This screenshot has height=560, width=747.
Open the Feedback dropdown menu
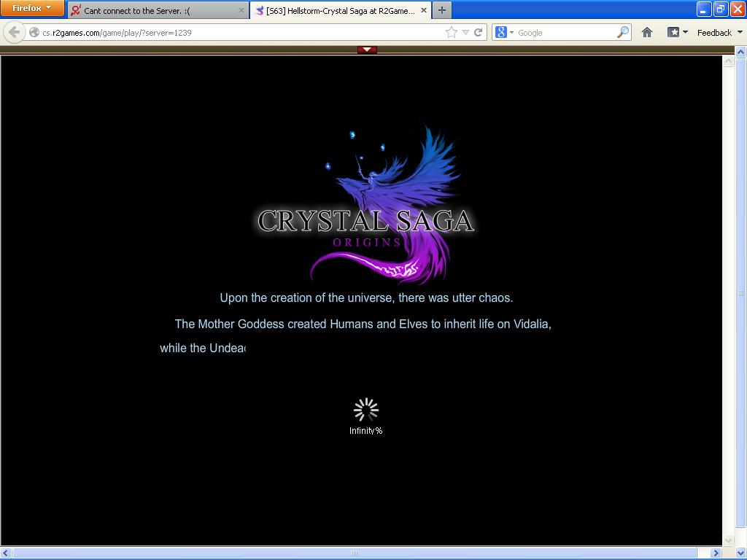tap(719, 32)
